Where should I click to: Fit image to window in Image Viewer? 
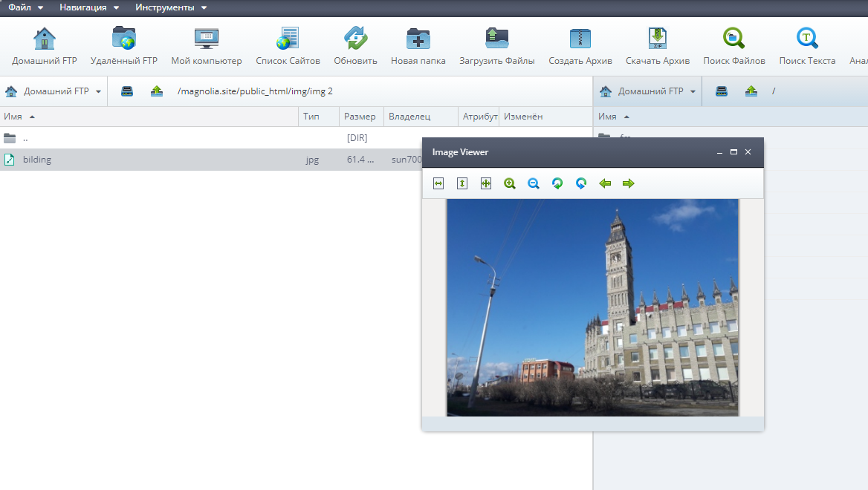pos(486,183)
